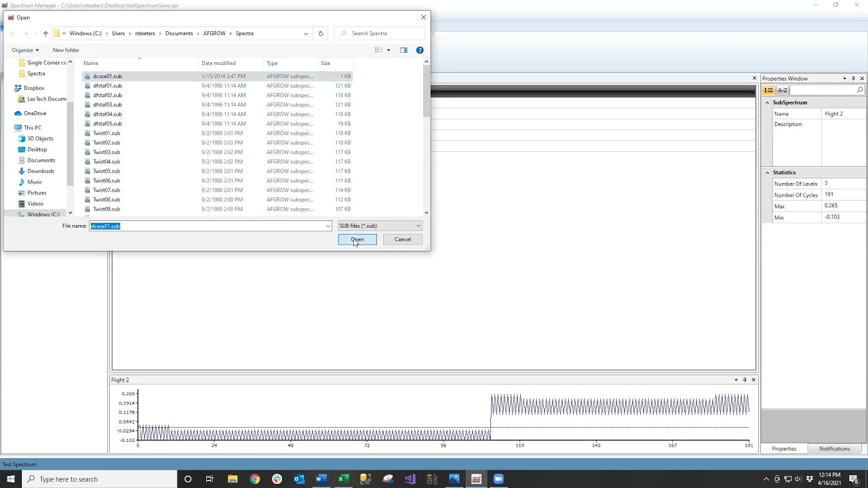Open Task View on taskbar

[210, 479]
